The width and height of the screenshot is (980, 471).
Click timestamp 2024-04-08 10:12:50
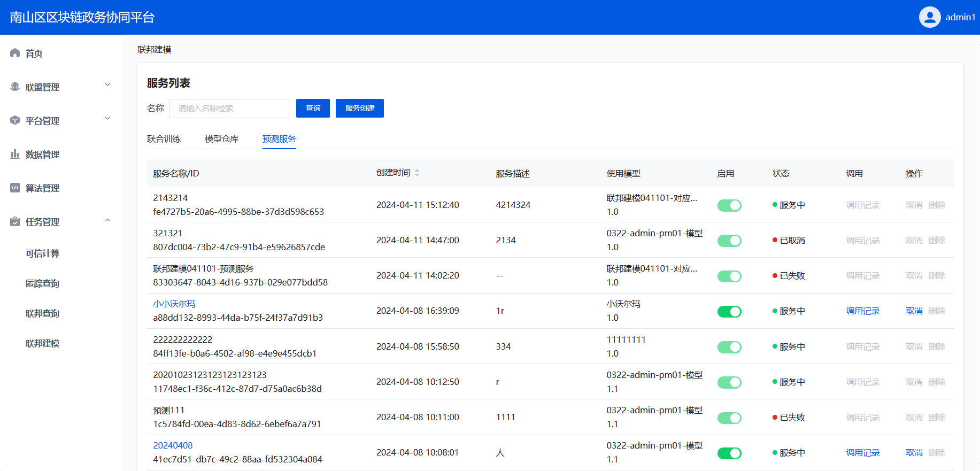click(418, 382)
